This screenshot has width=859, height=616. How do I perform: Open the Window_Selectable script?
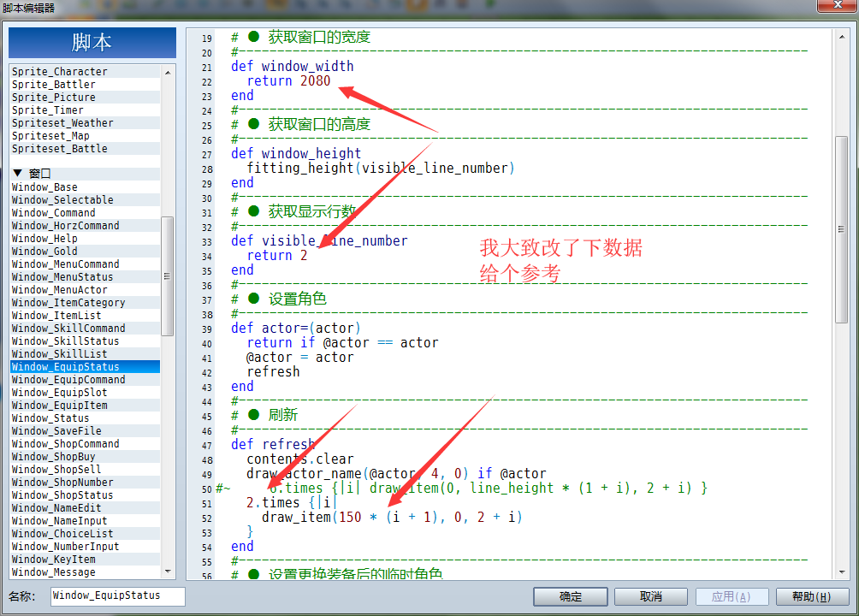point(85,200)
